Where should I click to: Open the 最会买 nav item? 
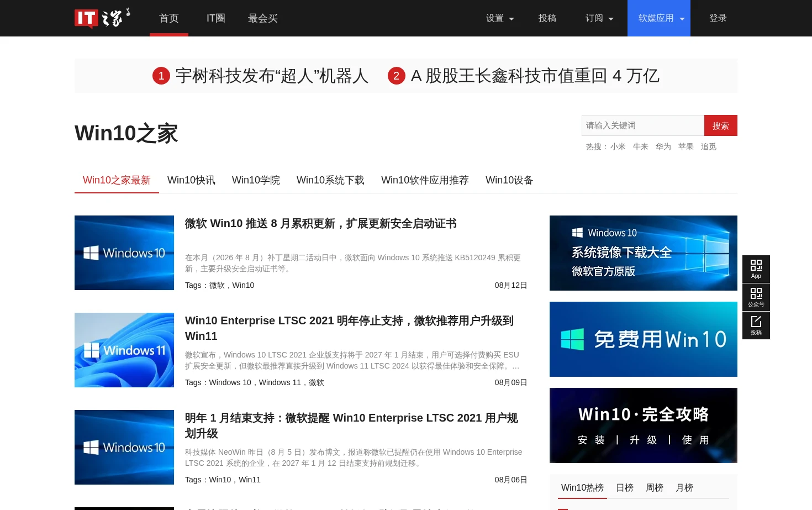263,18
